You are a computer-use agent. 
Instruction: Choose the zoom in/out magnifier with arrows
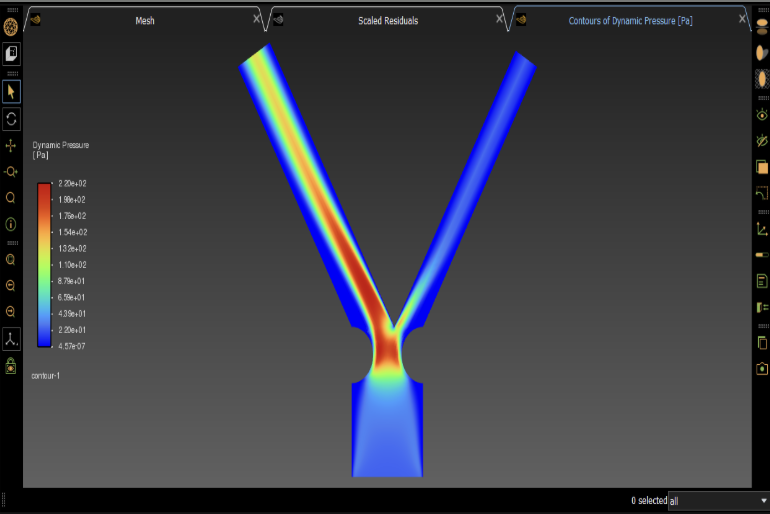[x=11, y=172]
